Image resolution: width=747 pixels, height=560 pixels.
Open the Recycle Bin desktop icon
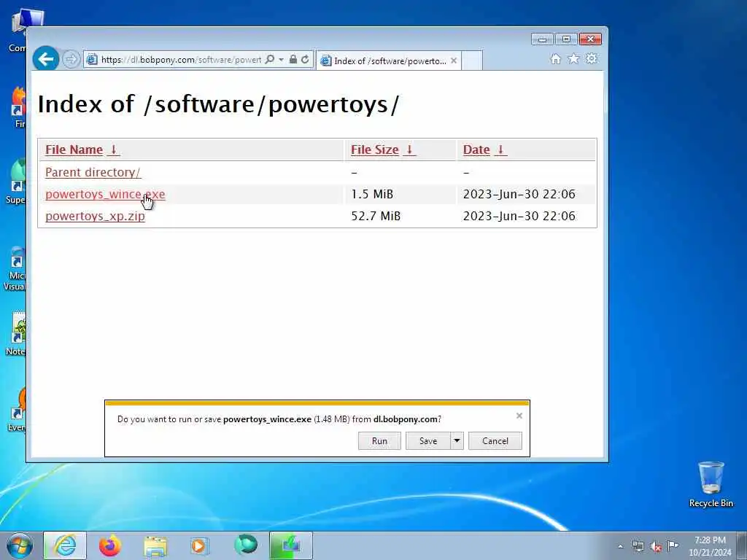coord(711,484)
